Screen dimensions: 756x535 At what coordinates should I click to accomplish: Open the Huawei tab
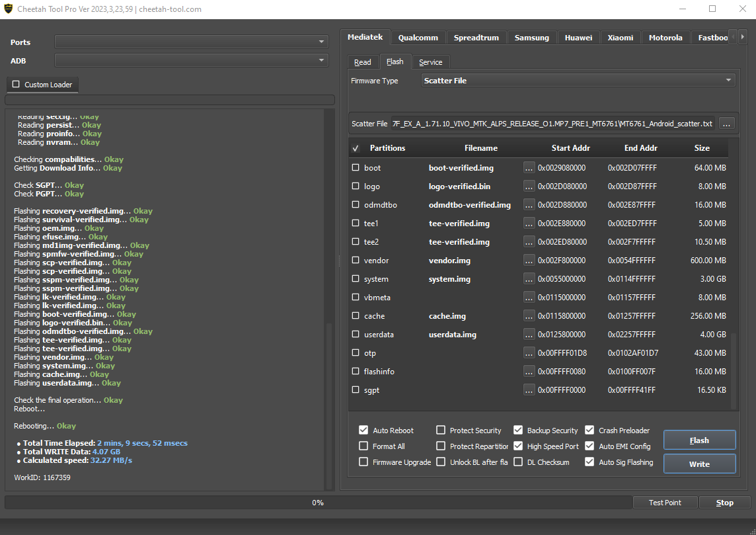click(579, 38)
